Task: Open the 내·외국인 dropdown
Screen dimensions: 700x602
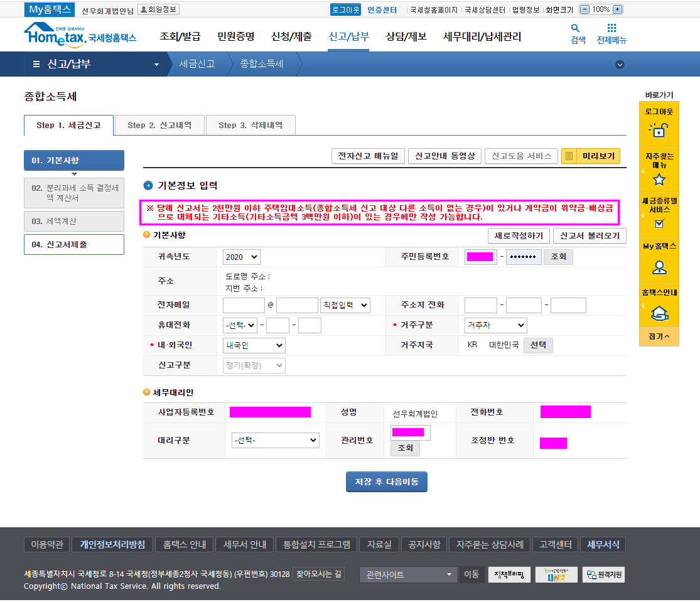Action: tap(254, 345)
